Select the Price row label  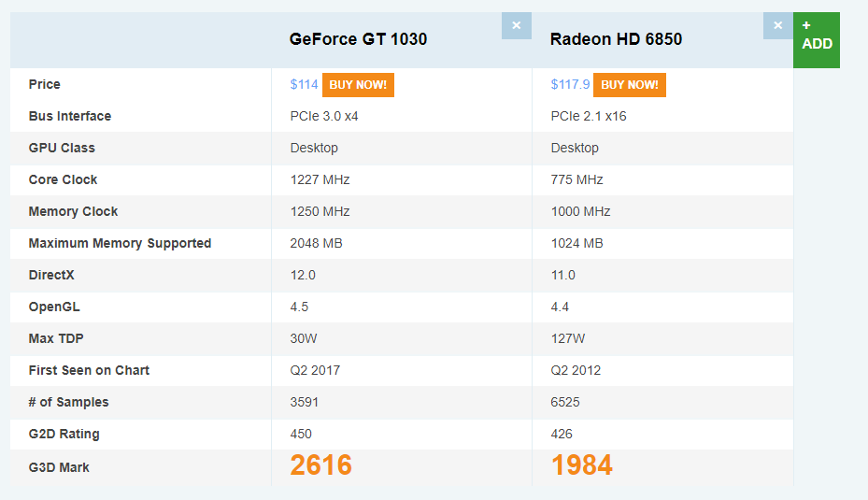click(x=44, y=84)
